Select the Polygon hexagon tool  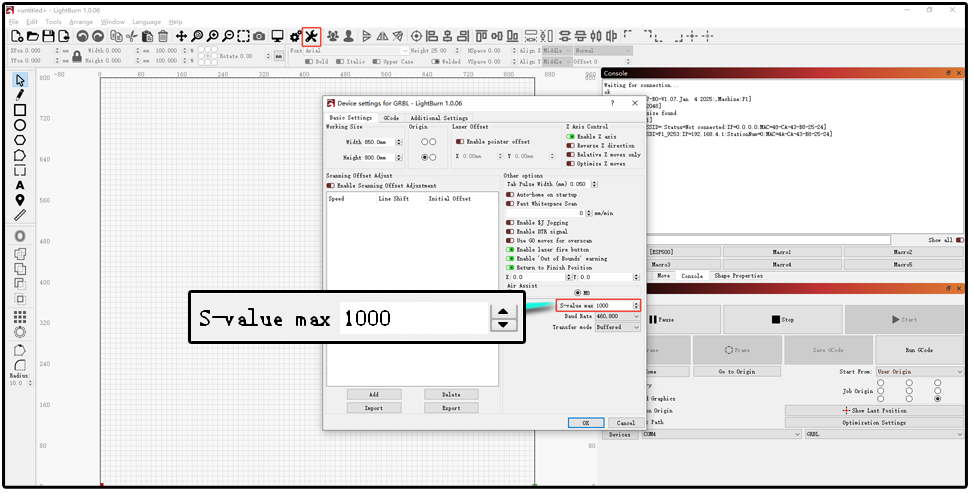[x=20, y=140]
